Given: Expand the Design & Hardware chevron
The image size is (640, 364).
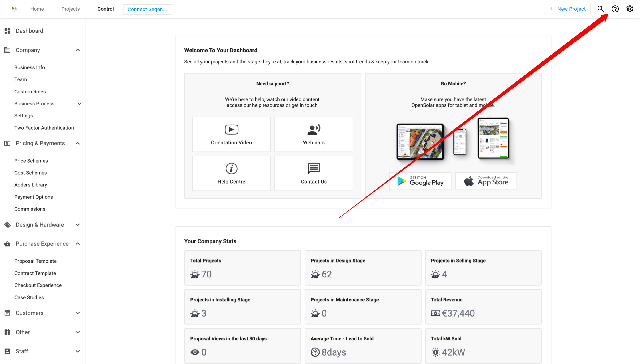Looking at the screenshot, I should [78, 224].
